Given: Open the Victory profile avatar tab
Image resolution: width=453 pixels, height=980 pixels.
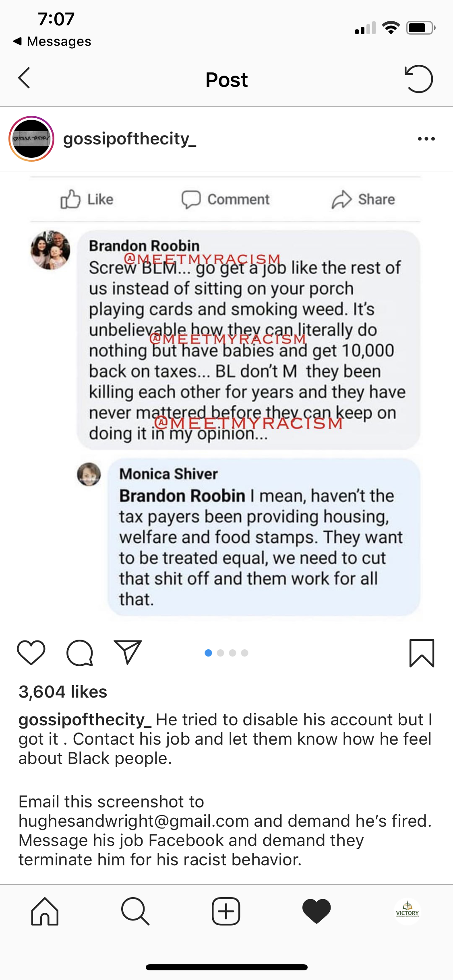Looking at the screenshot, I should [x=407, y=911].
